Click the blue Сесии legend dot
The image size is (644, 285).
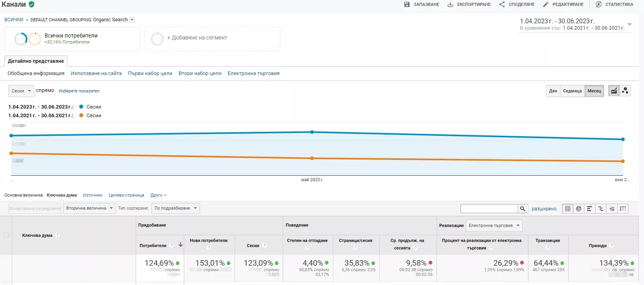click(81, 107)
